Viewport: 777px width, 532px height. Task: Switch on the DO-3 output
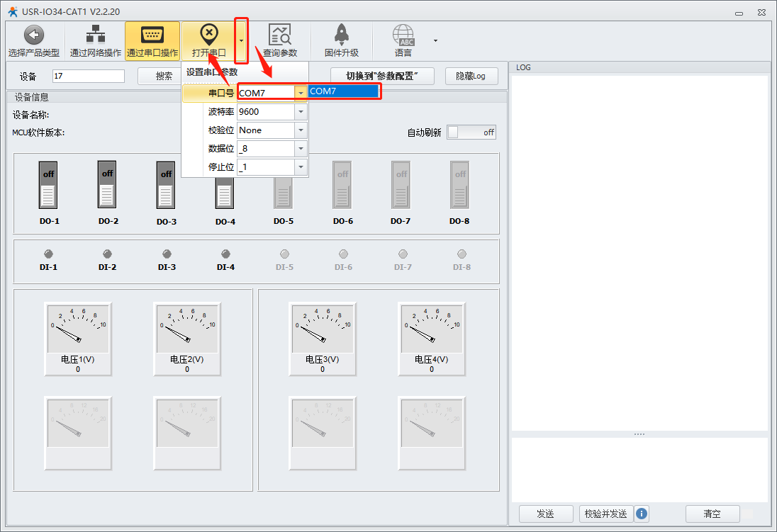point(166,185)
